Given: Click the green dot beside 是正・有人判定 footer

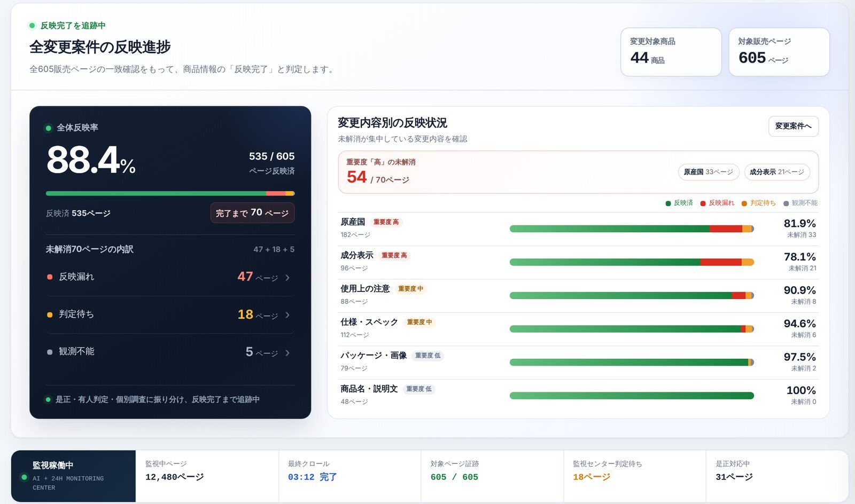Looking at the screenshot, I should (x=48, y=399).
